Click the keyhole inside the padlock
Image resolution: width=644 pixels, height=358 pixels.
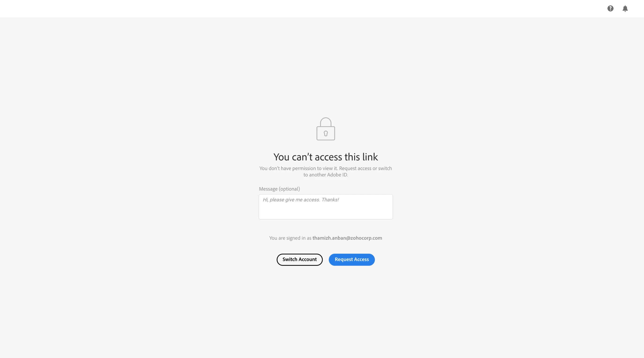coord(326,134)
